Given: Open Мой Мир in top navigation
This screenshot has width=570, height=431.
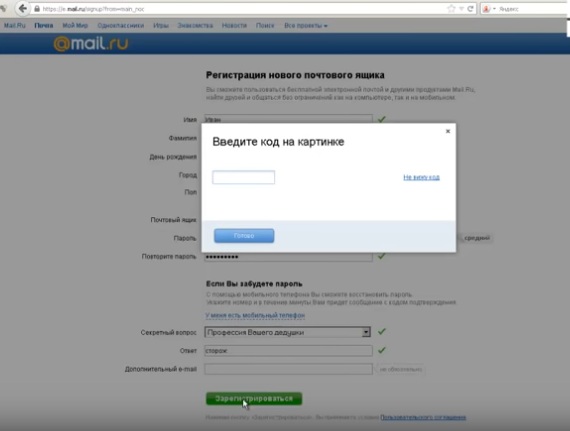Looking at the screenshot, I should tap(75, 25).
